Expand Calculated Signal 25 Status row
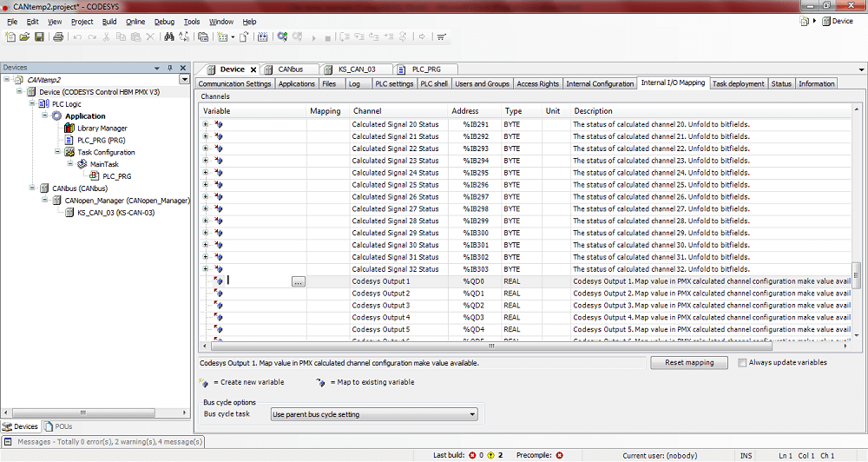 [206, 184]
